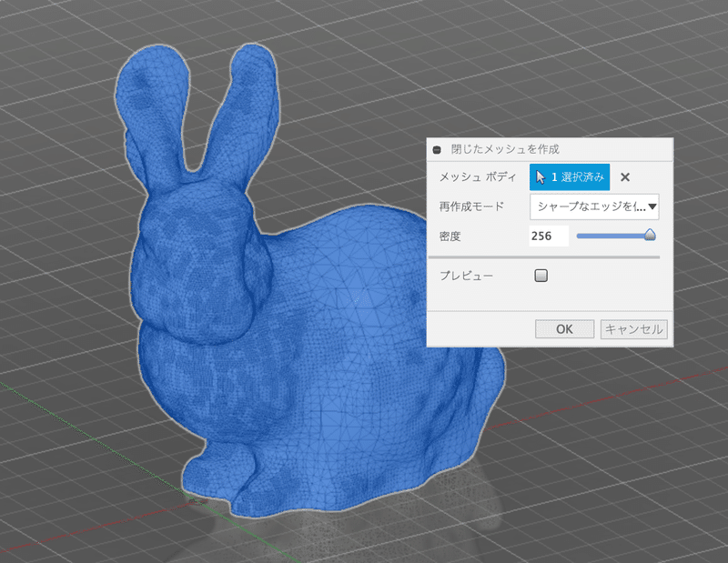Click the dialog icon next to 閉じたメッシュを作成
This screenshot has width=728, height=563.
(437, 149)
